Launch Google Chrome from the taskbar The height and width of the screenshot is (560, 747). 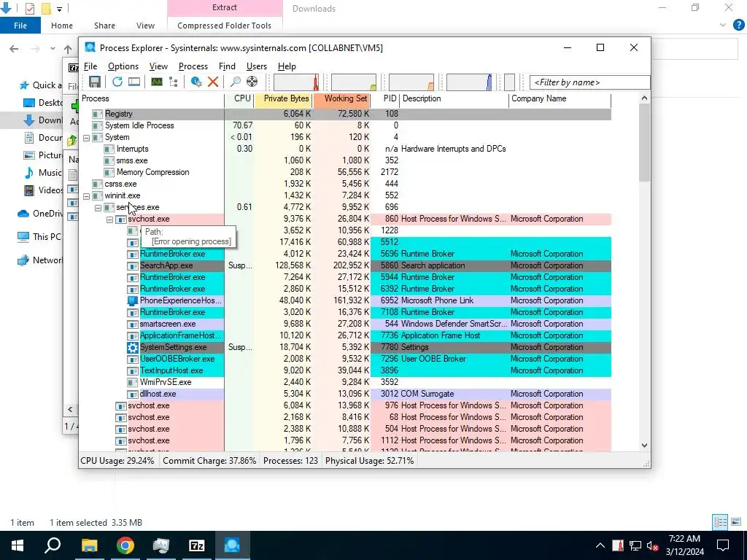125,545
